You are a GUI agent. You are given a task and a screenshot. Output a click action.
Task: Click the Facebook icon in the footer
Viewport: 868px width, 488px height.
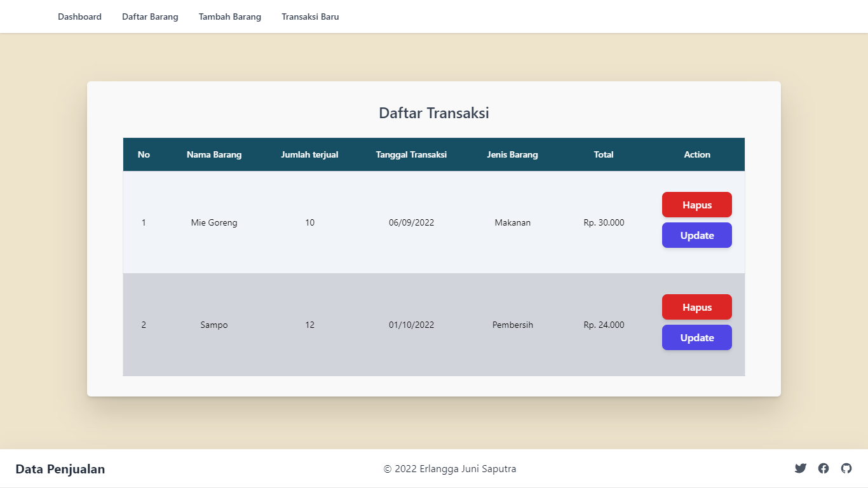pos(823,468)
